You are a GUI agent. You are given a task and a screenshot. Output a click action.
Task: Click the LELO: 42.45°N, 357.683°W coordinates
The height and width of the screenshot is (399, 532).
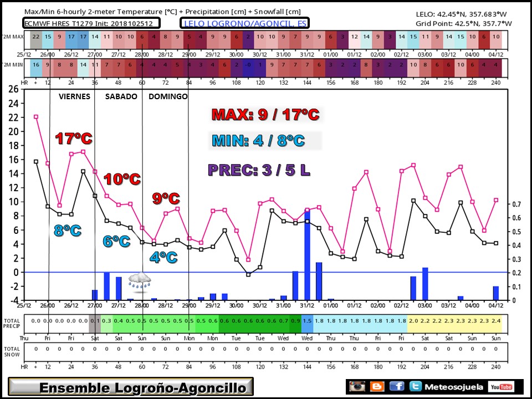pos(462,14)
